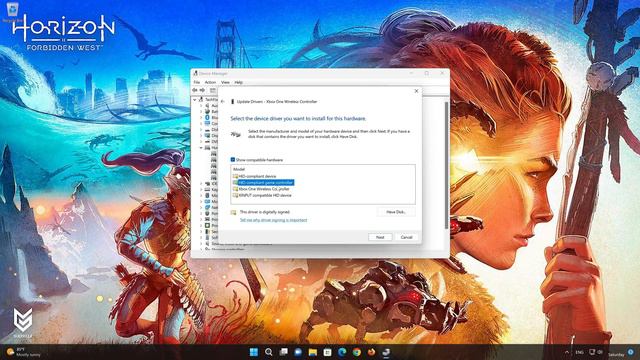Click the Next button

point(380,237)
